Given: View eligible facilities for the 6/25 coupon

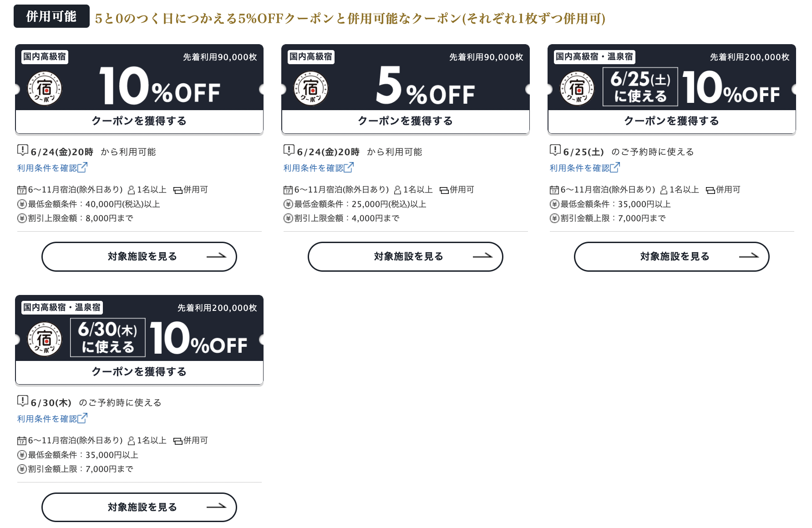Looking at the screenshot, I should pos(672,257).
